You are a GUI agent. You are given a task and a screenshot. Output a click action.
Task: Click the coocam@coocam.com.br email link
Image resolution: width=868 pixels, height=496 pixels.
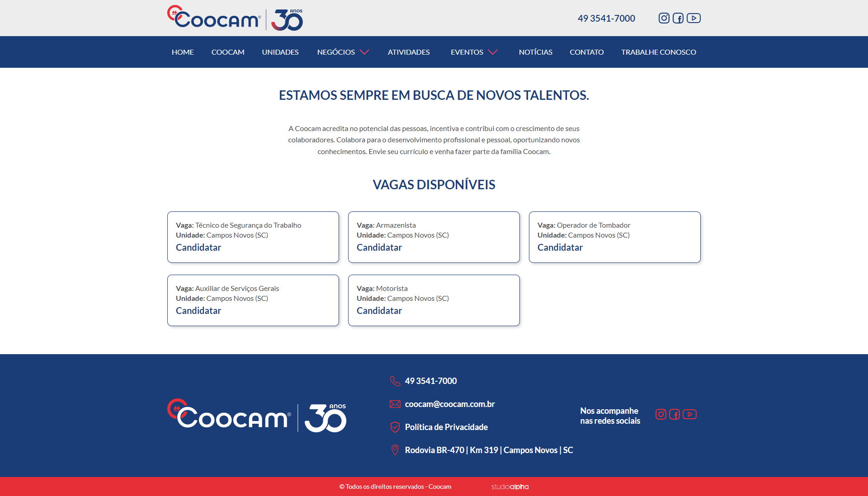[x=449, y=404]
